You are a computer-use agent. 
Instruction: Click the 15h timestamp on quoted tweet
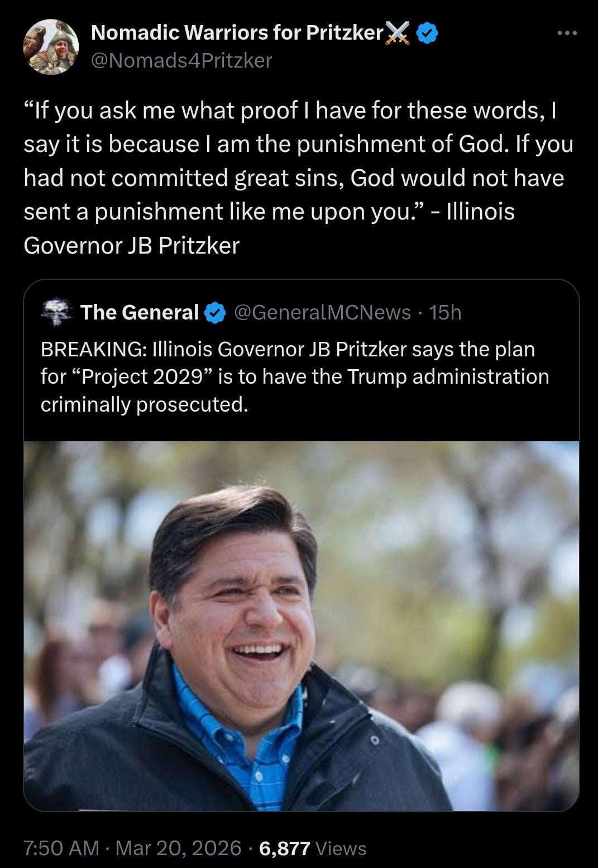(446, 312)
